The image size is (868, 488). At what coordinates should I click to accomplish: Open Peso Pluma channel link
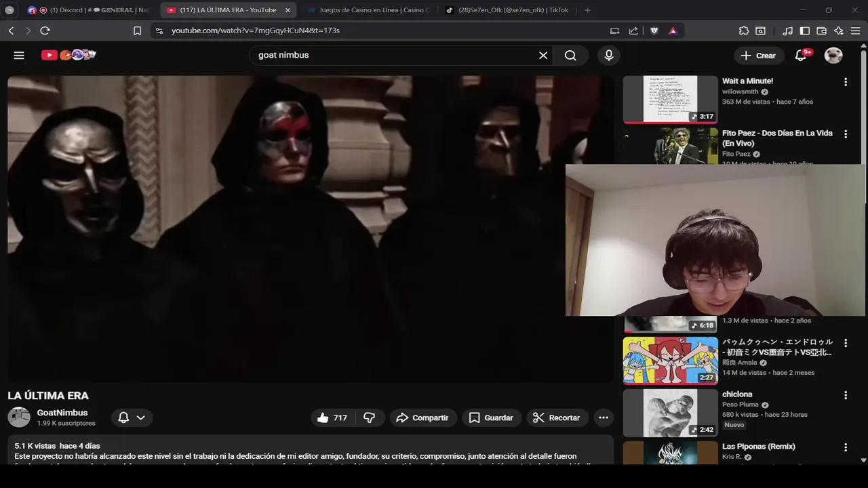coord(740,405)
